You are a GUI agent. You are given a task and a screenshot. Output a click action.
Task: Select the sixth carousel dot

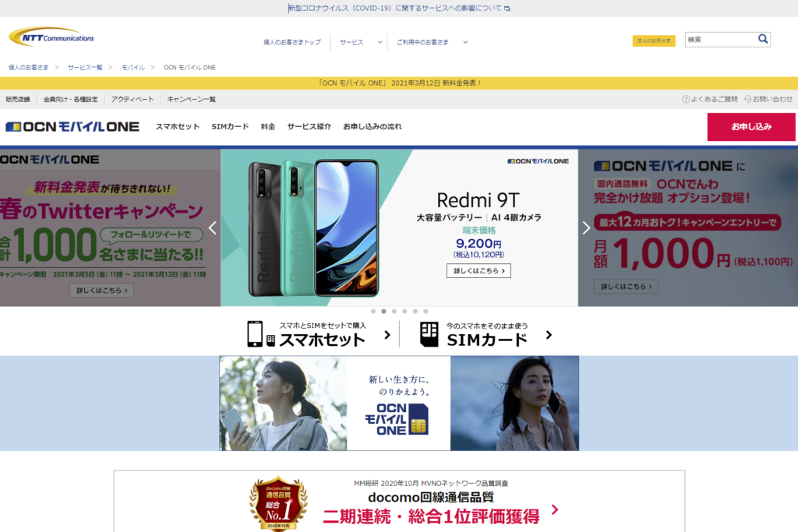pos(426,312)
